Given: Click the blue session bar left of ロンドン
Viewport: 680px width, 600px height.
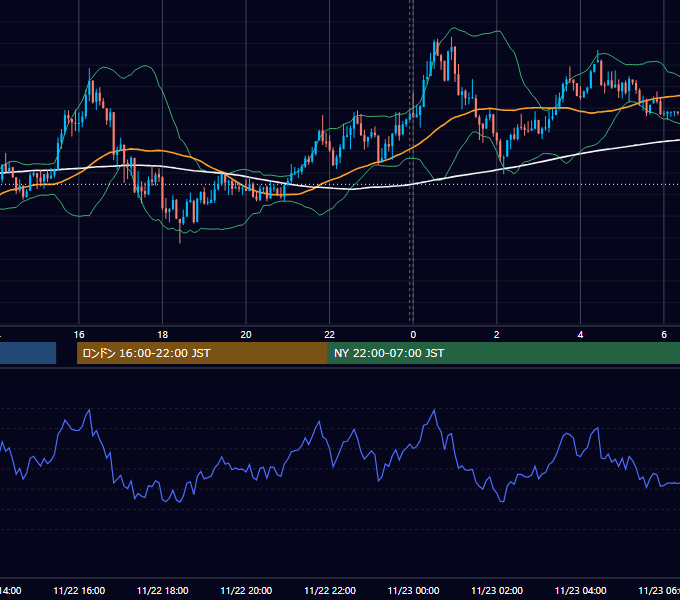Looking at the screenshot, I should pos(28,353).
